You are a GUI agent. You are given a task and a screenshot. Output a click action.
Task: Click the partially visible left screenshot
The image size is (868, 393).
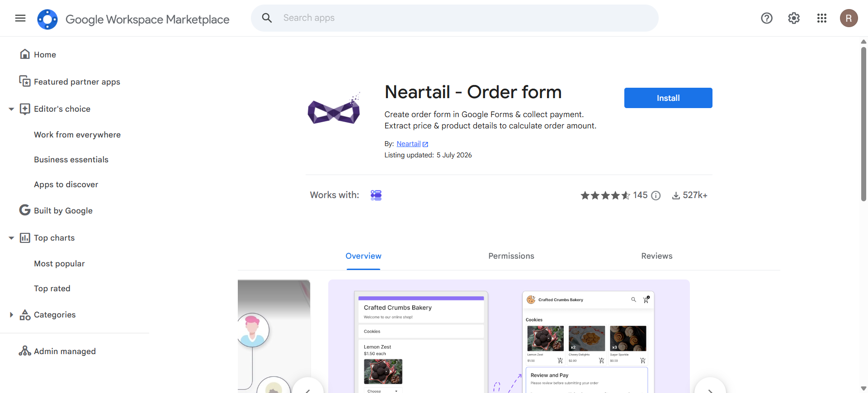274,336
